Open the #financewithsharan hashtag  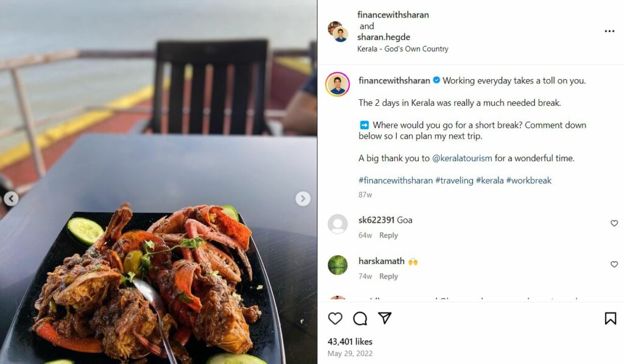point(395,181)
